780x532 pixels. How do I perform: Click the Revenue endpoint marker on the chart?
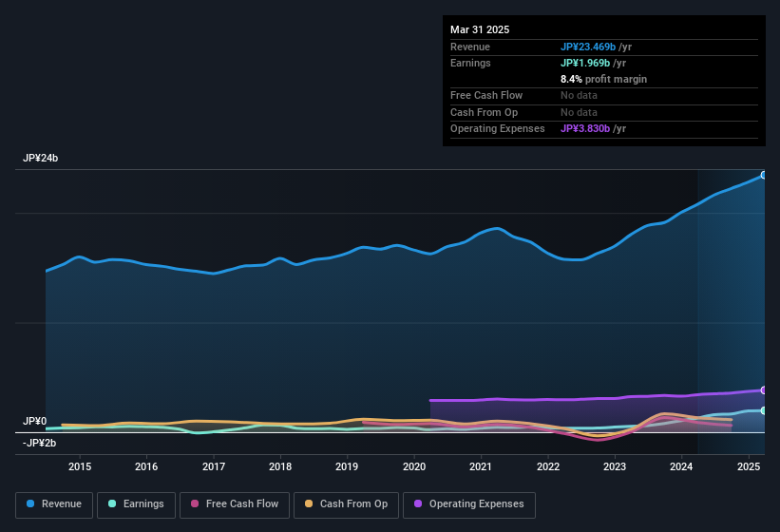764,175
